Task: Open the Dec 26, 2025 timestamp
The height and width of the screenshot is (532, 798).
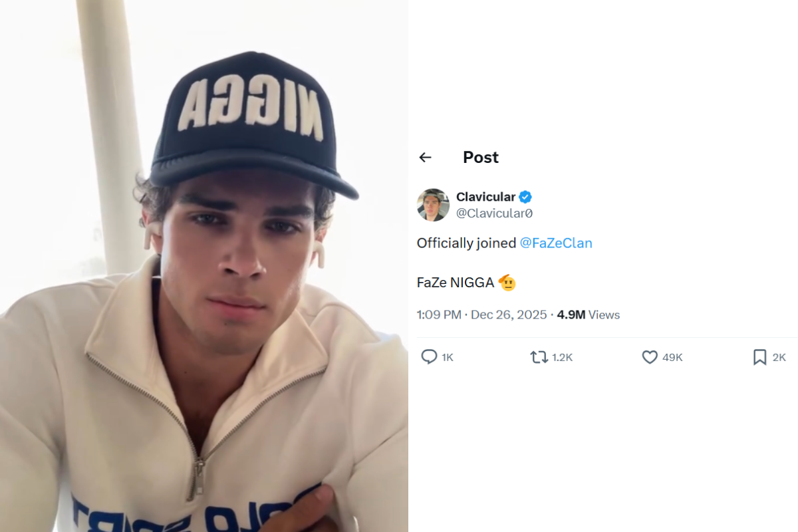Action: [x=509, y=314]
